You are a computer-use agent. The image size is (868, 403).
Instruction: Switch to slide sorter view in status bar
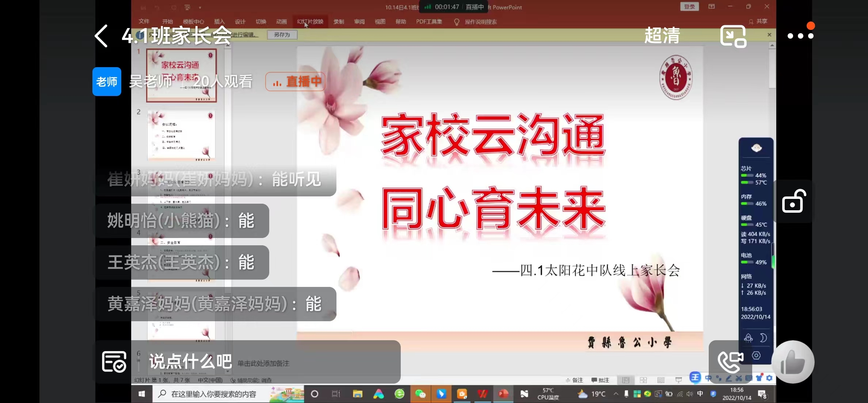tap(643, 380)
